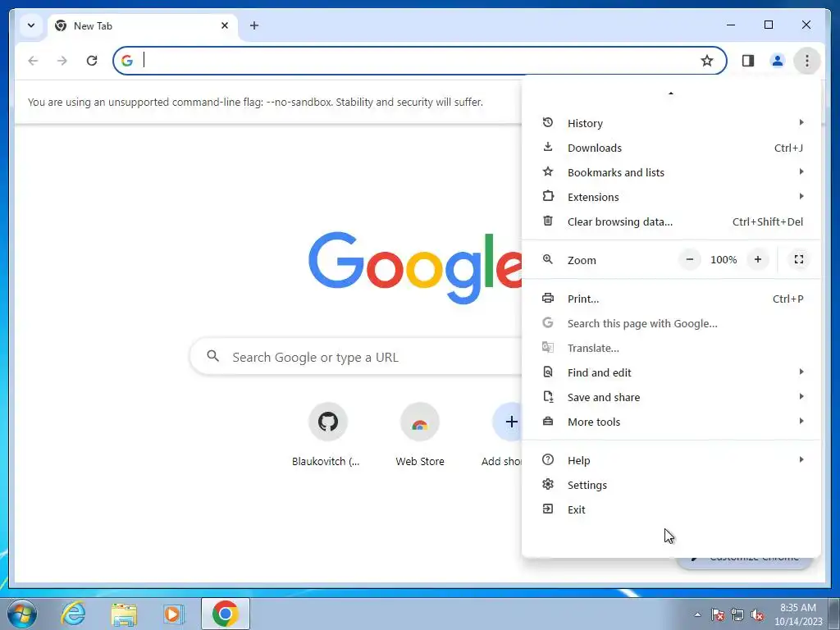Select the New Tab tab
This screenshot has height=630, width=840.
tap(143, 25)
